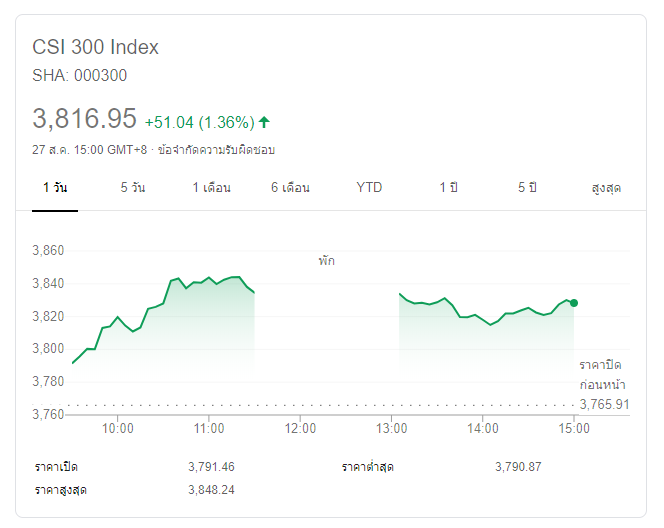Click the 11:00 time axis label
The height and width of the screenshot is (528, 664).
tap(208, 428)
